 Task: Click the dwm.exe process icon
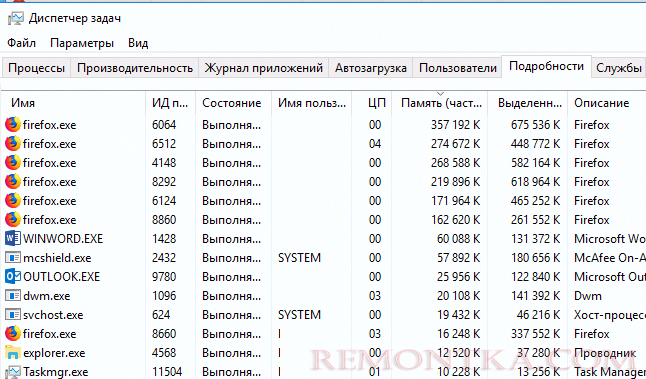coord(13,295)
